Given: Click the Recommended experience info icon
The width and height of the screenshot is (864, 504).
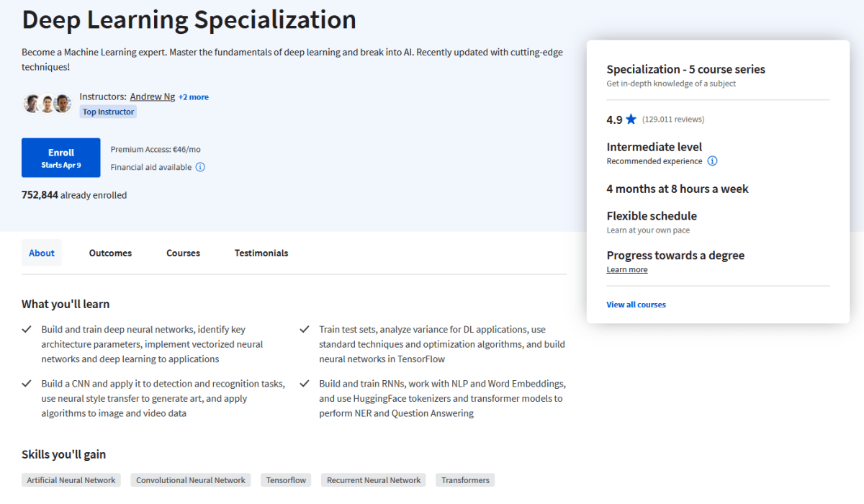Looking at the screenshot, I should click(x=712, y=161).
